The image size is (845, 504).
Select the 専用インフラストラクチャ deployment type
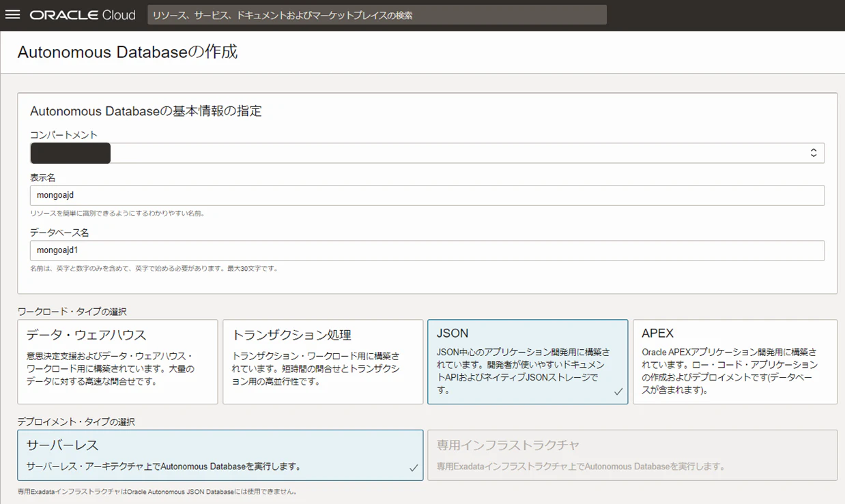pyautogui.click(x=632, y=455)
